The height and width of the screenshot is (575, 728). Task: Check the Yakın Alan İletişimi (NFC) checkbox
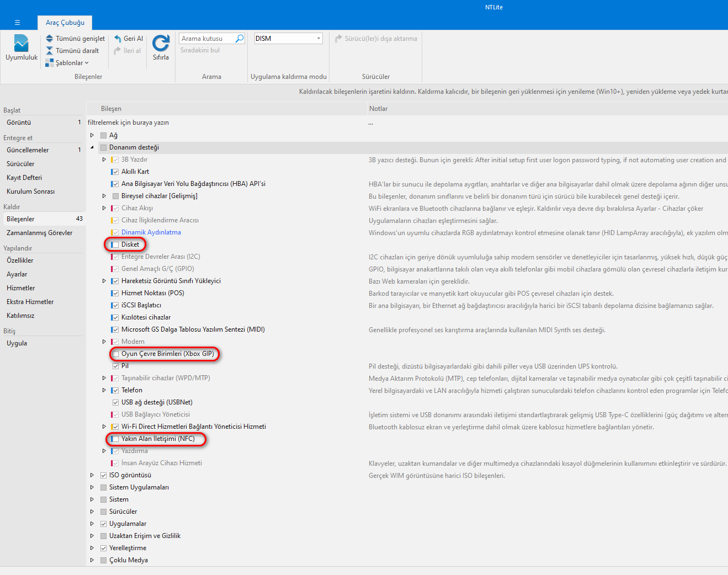coord(115,439)
